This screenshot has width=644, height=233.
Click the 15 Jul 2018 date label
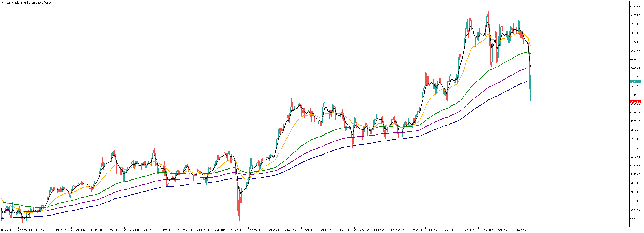pyautogui.click(x=148, y=230)
